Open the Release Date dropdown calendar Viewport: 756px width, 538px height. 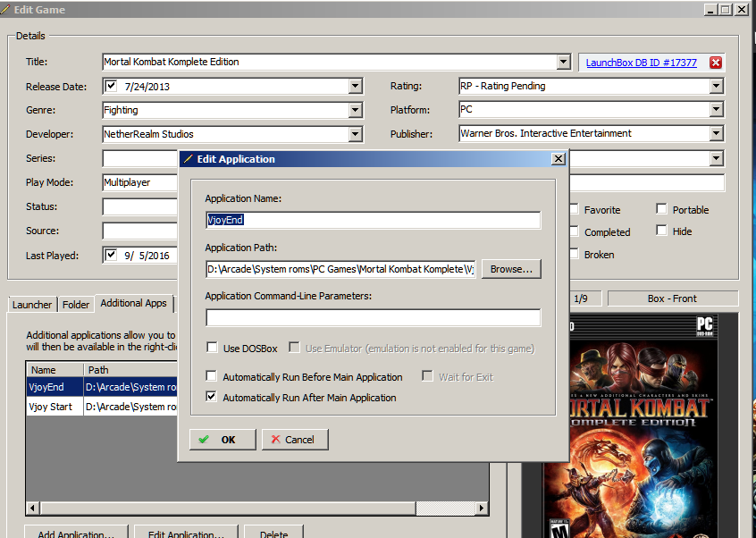(x=355, y=87)
